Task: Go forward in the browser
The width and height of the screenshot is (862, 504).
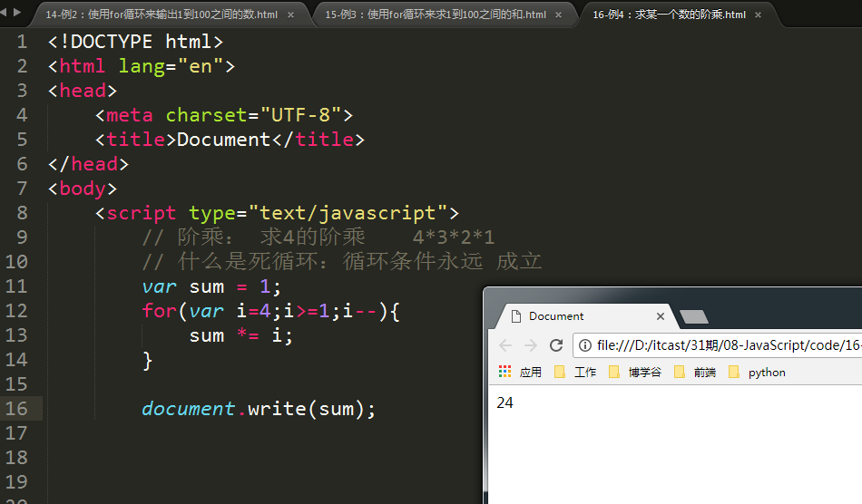Action: 531,345
